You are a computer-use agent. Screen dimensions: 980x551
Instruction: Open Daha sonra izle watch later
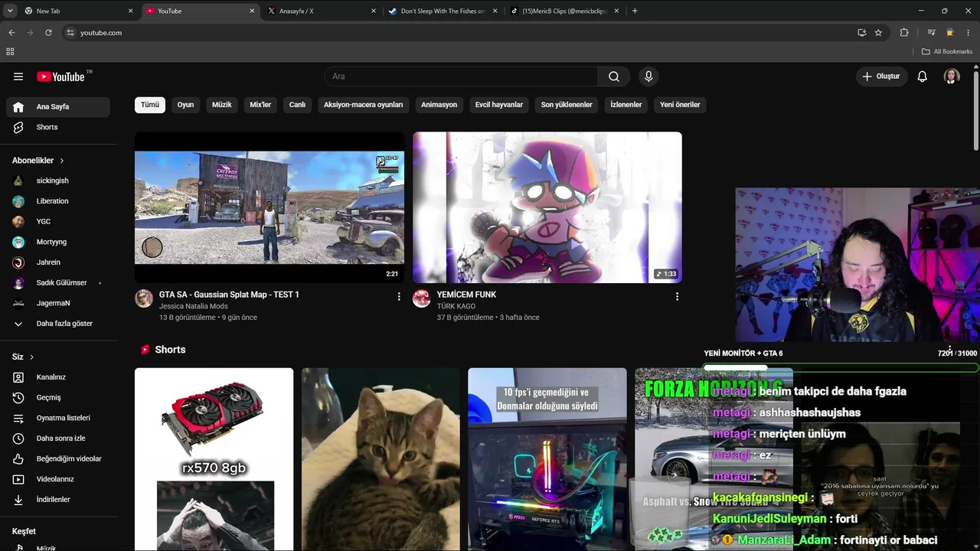[x=57, y=439]
